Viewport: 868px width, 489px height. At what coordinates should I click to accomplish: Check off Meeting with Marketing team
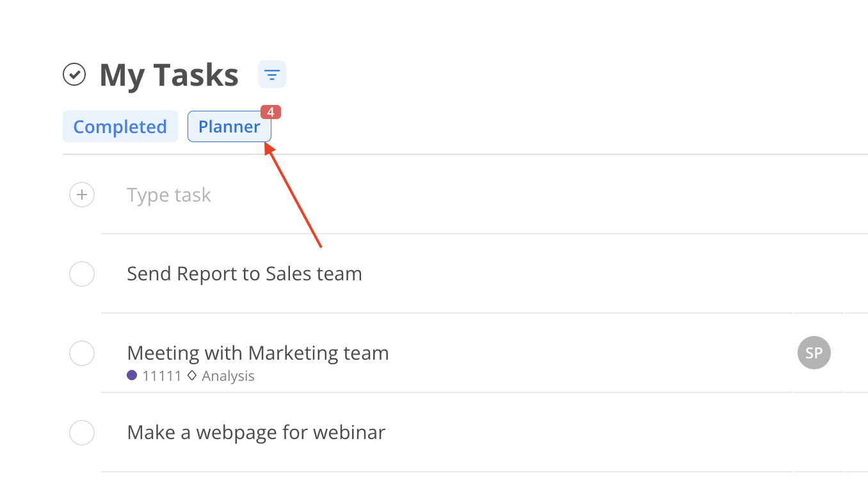click(x=82, y=353)
